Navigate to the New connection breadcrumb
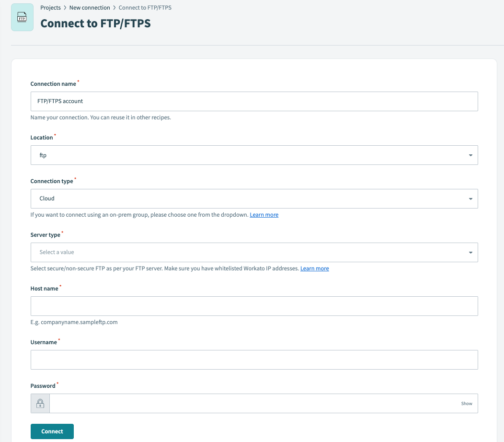This screenshot has height=442, width=504. (x=90, y=8)
